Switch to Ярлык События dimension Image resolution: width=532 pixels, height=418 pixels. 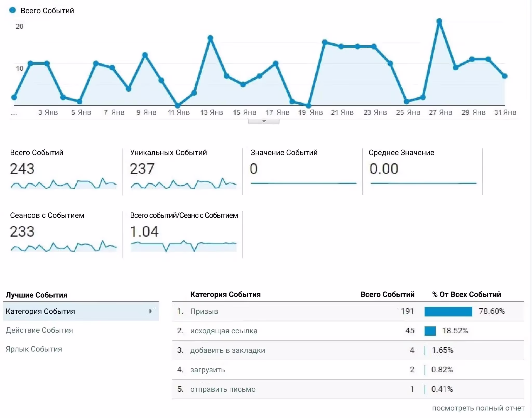34,349
